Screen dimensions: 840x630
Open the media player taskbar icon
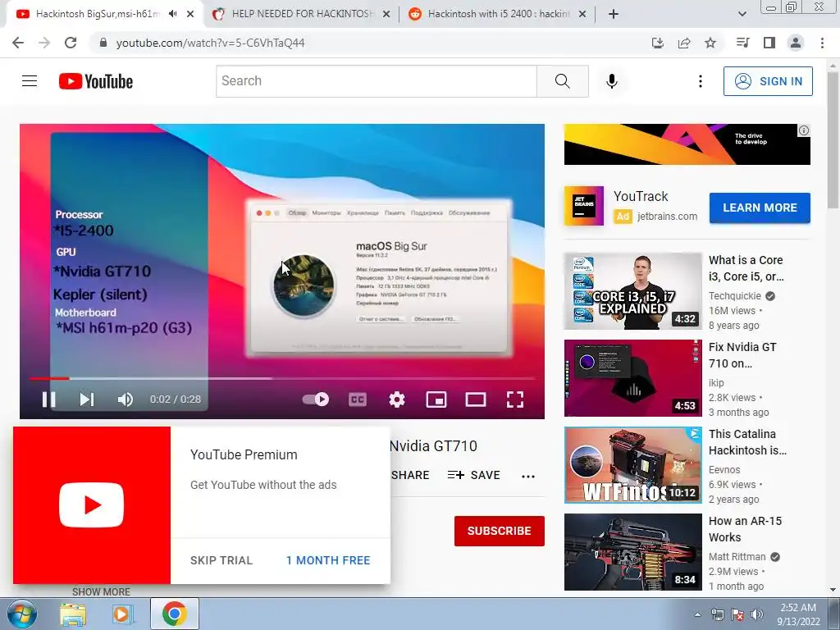(x=122, y=614)
